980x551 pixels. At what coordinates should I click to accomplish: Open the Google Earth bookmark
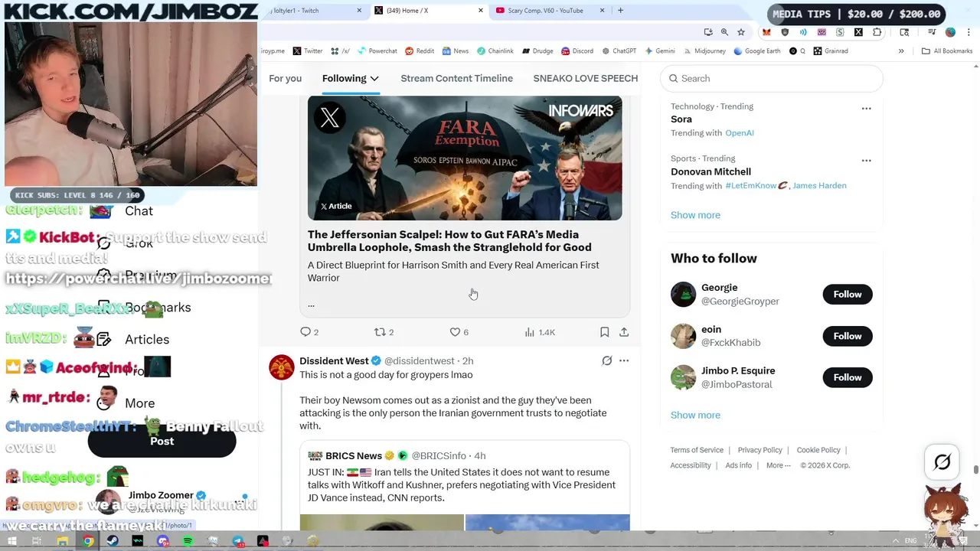(756, 51)
